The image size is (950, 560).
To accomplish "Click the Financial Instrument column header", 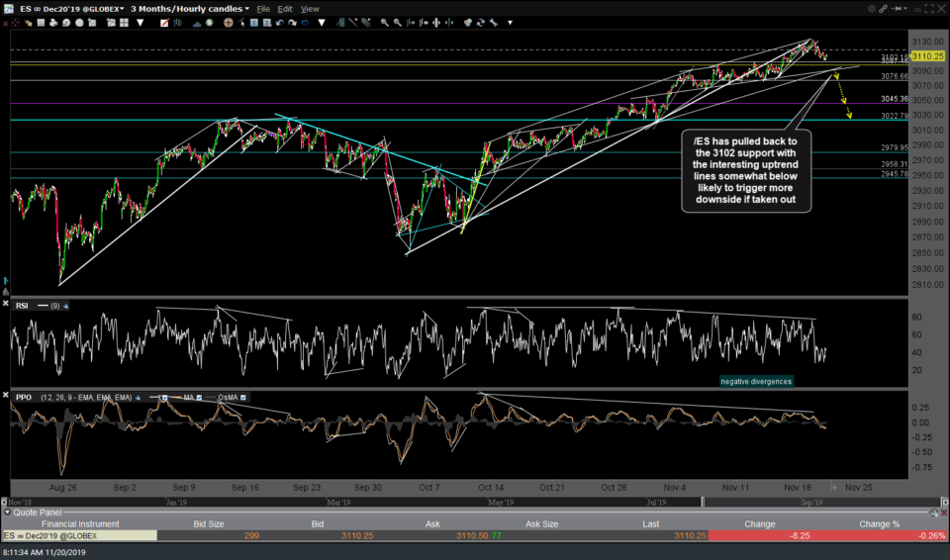I will (x=80, y=523).
